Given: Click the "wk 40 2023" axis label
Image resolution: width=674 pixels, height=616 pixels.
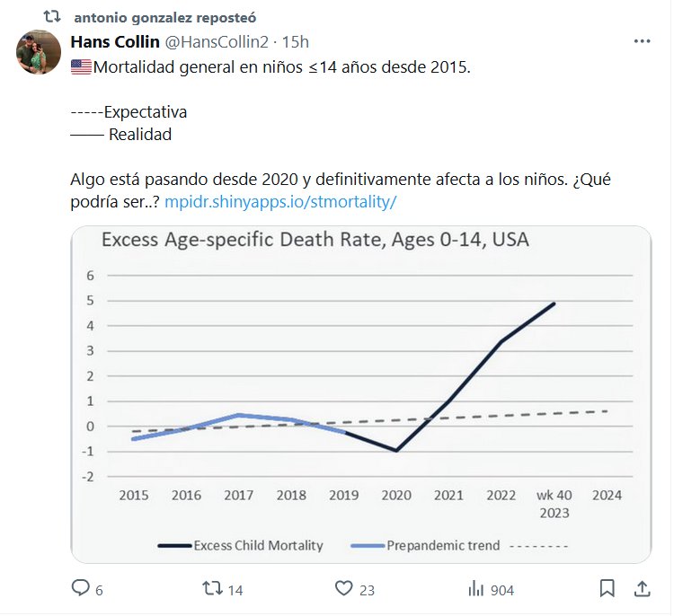Looking at the screenshot, I should click(554, 503).
